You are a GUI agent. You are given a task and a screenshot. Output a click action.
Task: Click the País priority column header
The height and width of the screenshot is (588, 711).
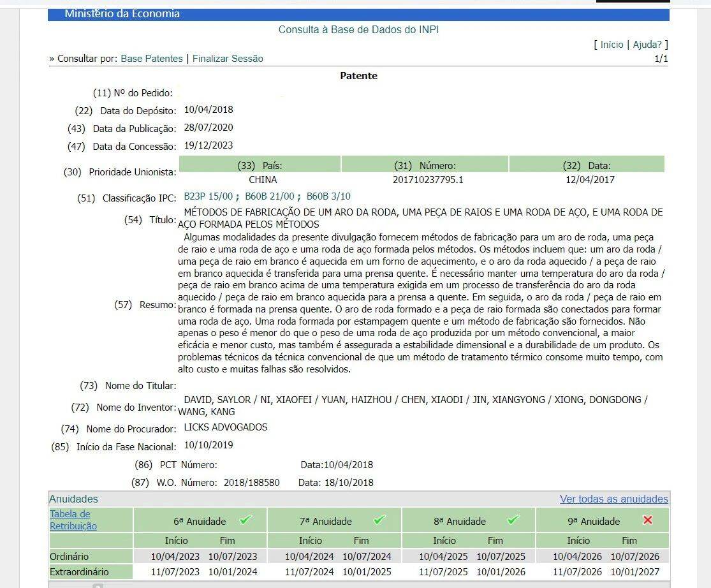pos(260,165)
